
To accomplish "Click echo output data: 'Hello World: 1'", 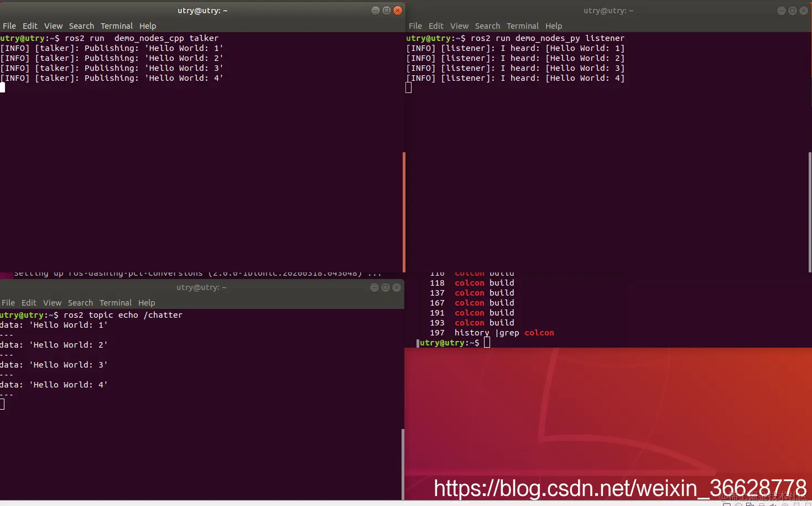I will 54,325.
